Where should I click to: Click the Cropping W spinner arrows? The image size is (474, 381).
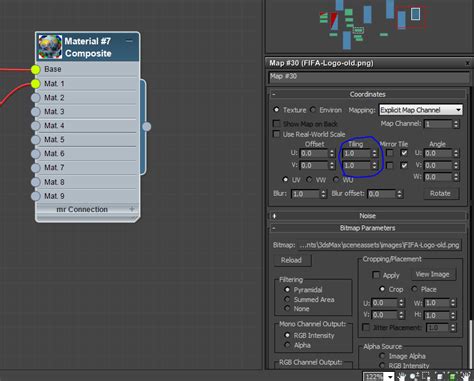click(x=453, y=303)
